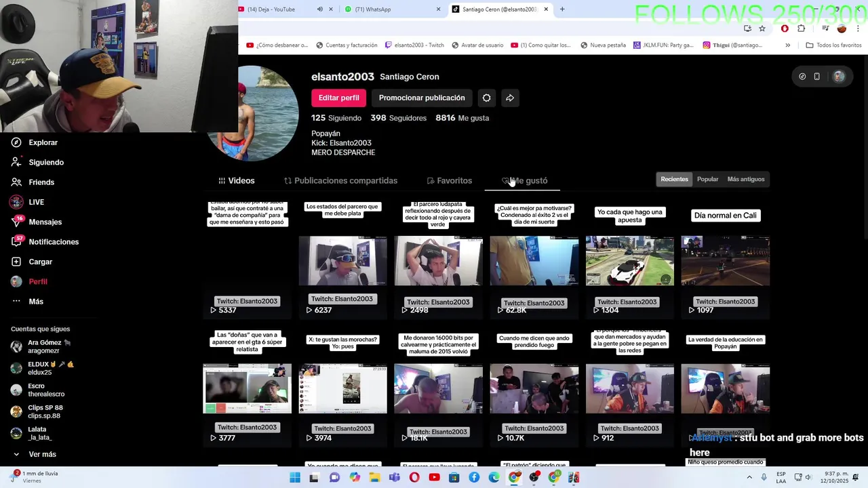The image size is (868, 488).
Task: Open video 'La verdad de la educación en Popayán'
Action: click(725, 388)
